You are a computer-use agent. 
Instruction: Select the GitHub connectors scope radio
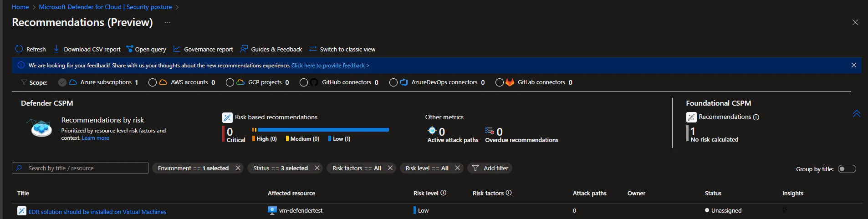(x=304, y=82)
